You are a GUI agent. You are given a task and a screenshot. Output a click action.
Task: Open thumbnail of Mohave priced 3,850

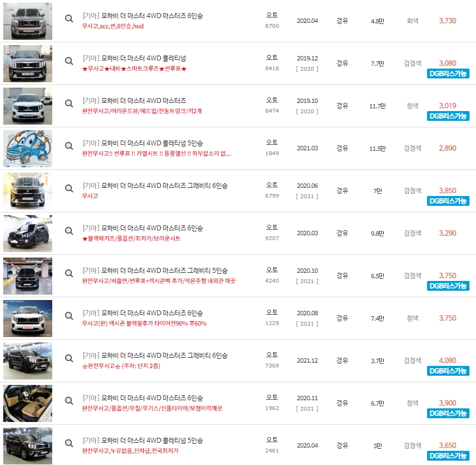(28, 191)
